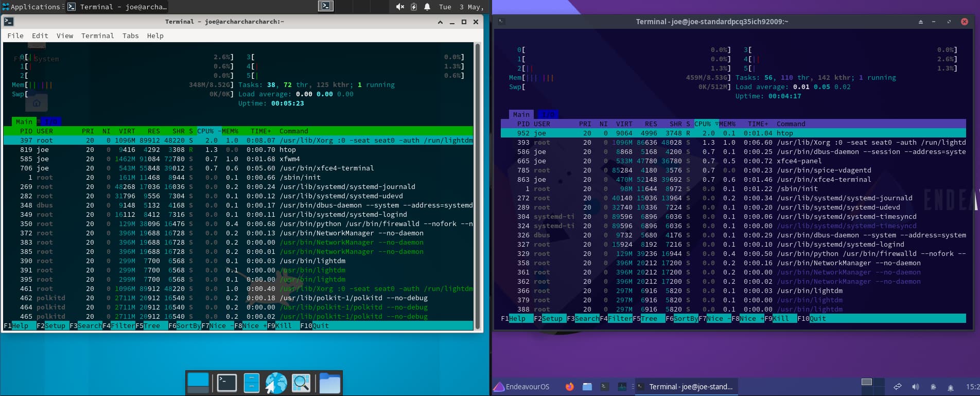Screen dimensions: 980x396
Task: Open Application Finder magnifier in the dock
Action: (301, 383)
